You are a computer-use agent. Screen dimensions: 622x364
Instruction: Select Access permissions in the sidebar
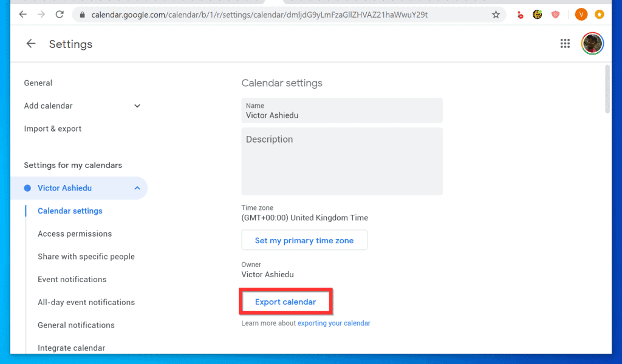pyautogui.click(x=75, y=234)
